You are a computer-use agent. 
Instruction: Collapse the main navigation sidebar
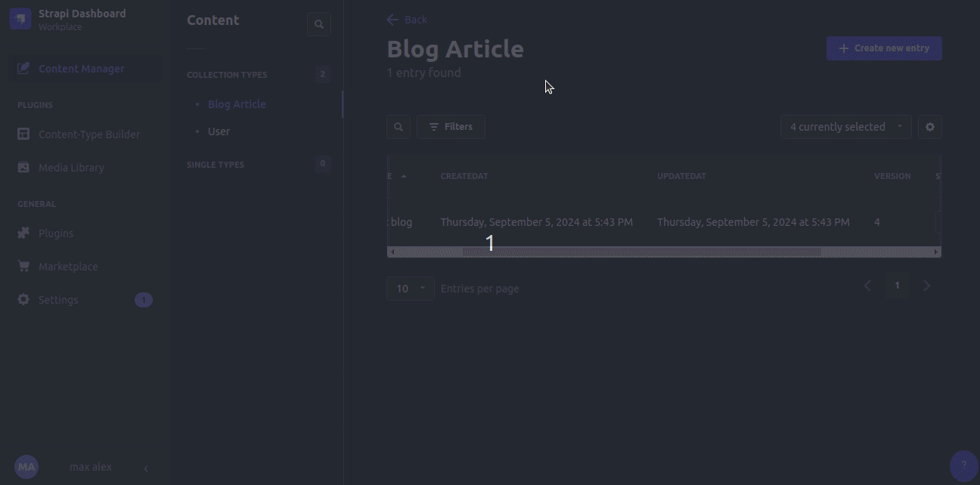click(x=146, y=468)
